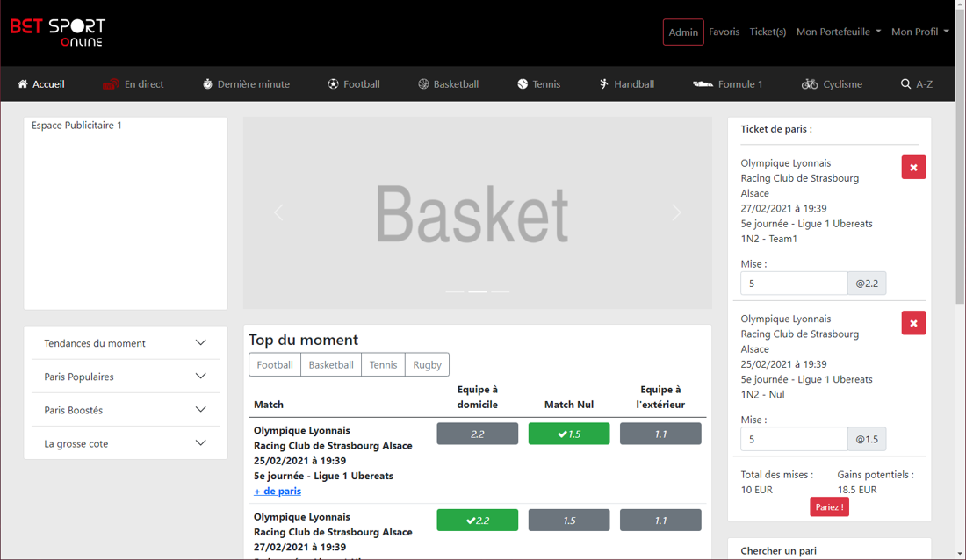Click the A-Z search magnifier icon
The height and width of the screenshot is (560, 966).
(x=905, y=83)
